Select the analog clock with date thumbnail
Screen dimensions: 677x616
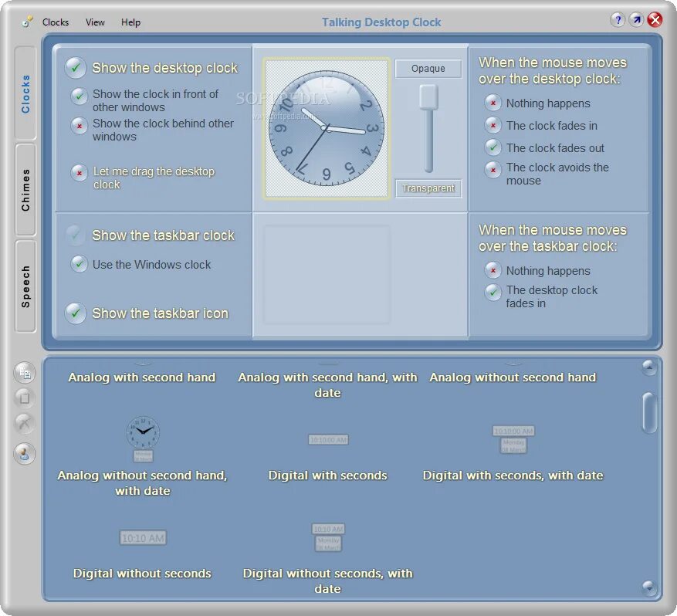coord(143,438)
